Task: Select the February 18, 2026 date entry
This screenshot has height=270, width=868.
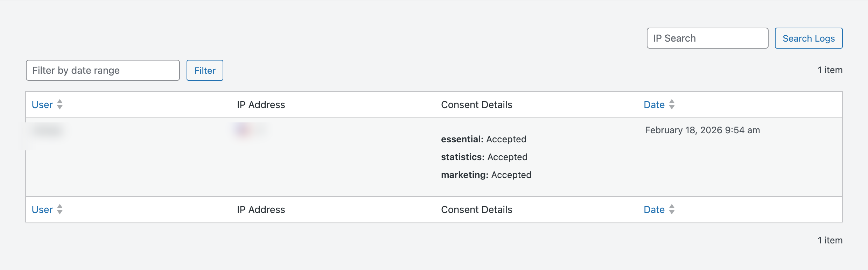Action: pos(702,130)
